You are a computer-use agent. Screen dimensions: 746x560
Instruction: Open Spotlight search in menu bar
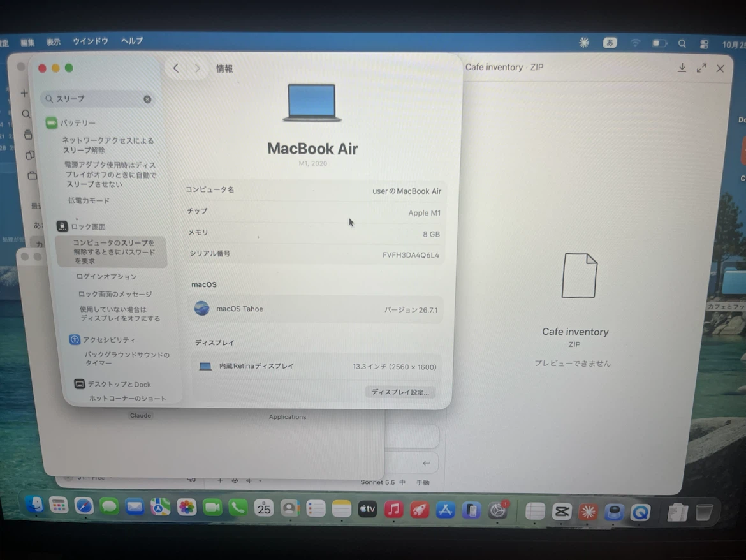(682, 44)
